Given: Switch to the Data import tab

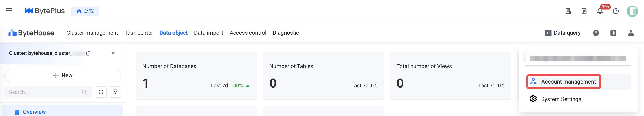Looking at the screenshot, I should (208, 33).
